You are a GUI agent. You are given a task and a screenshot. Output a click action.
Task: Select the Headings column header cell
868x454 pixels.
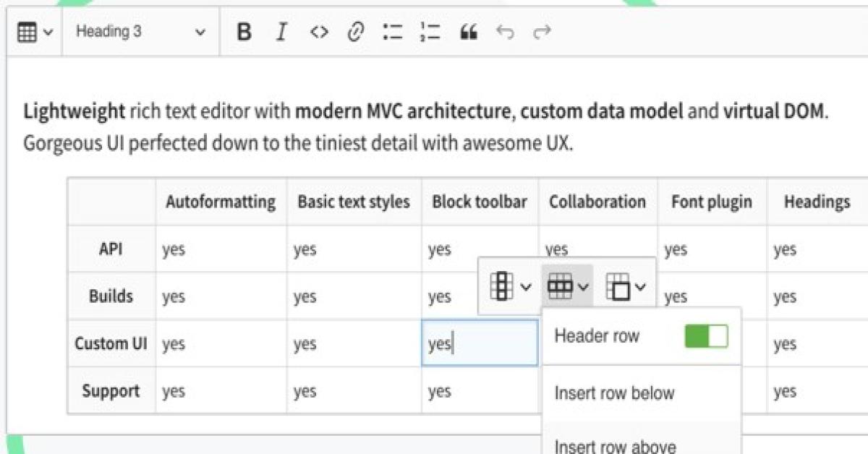[817, 202]
